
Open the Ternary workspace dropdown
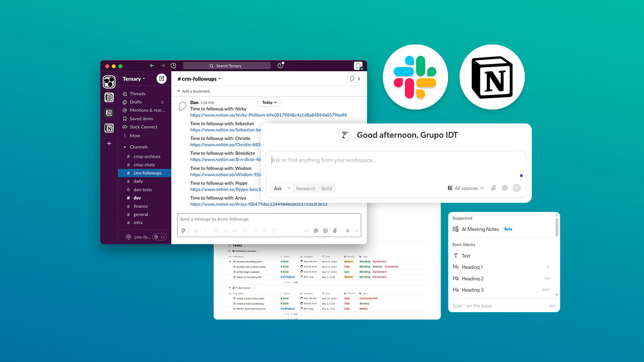click(x=134, y=79)
